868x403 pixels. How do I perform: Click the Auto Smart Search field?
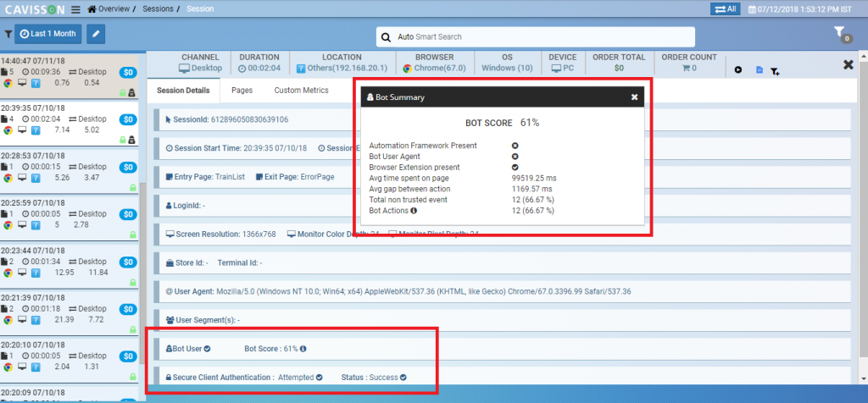coord(535,37)
